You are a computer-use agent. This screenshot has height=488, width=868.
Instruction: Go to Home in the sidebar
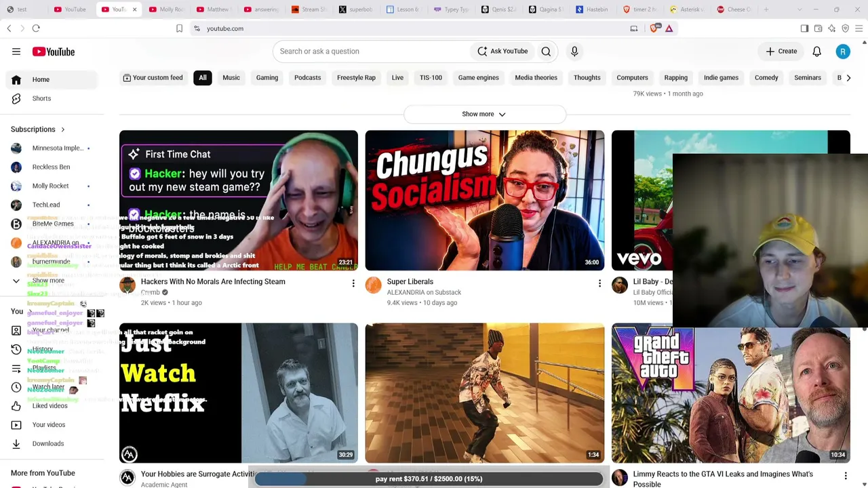(53, 79)
